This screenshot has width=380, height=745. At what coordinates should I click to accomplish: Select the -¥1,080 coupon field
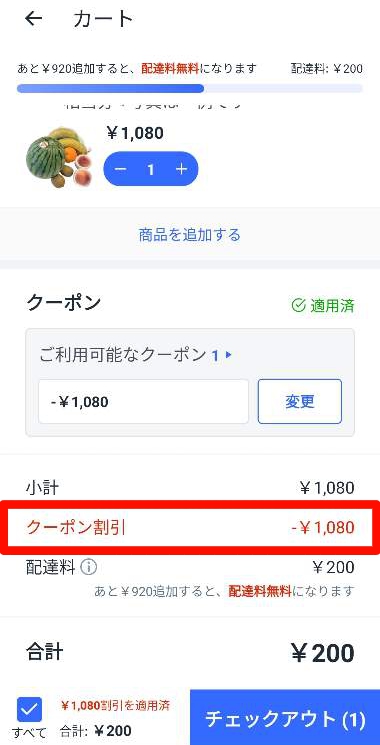click(x=143, y=401)
